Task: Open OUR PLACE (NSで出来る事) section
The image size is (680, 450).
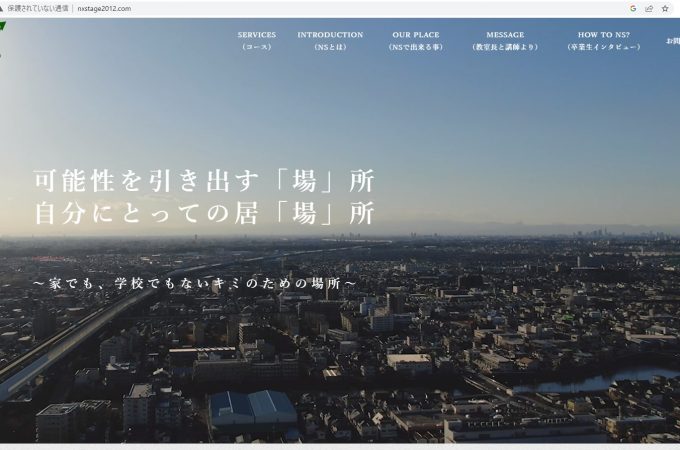Action: pyautogui.click(x=415, y=40)
